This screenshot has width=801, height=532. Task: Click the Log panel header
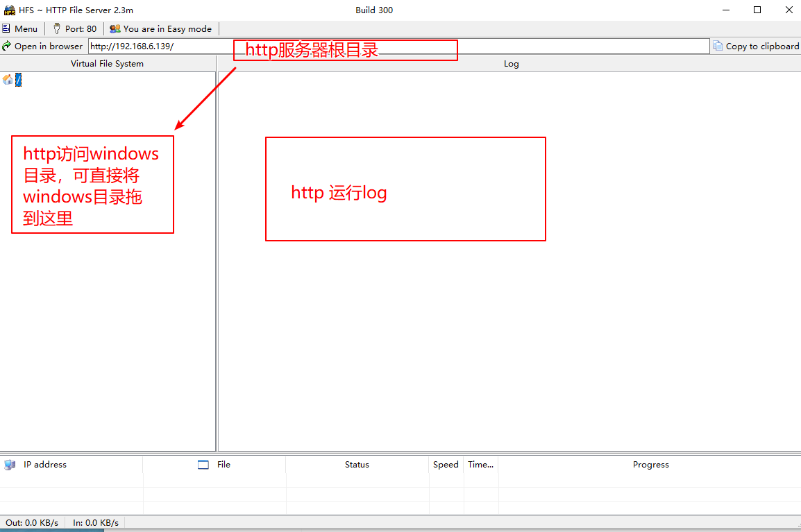[512, 63]
